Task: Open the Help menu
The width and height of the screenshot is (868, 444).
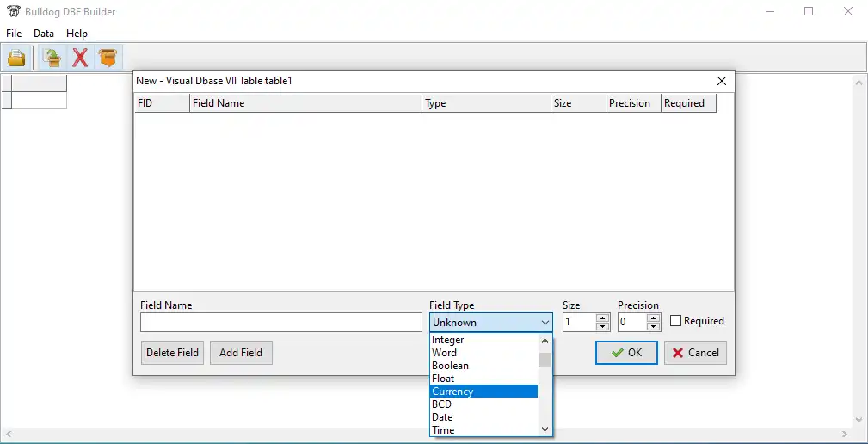Action: 77,34
